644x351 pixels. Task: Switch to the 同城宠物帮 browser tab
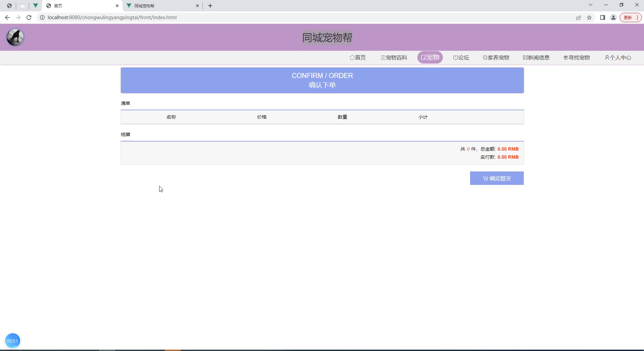tap(161, 6)
